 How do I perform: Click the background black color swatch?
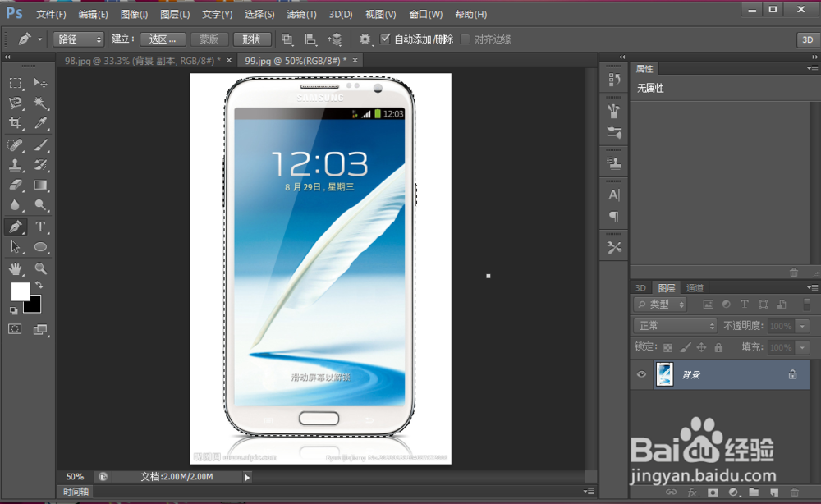[x=34, y=305]
